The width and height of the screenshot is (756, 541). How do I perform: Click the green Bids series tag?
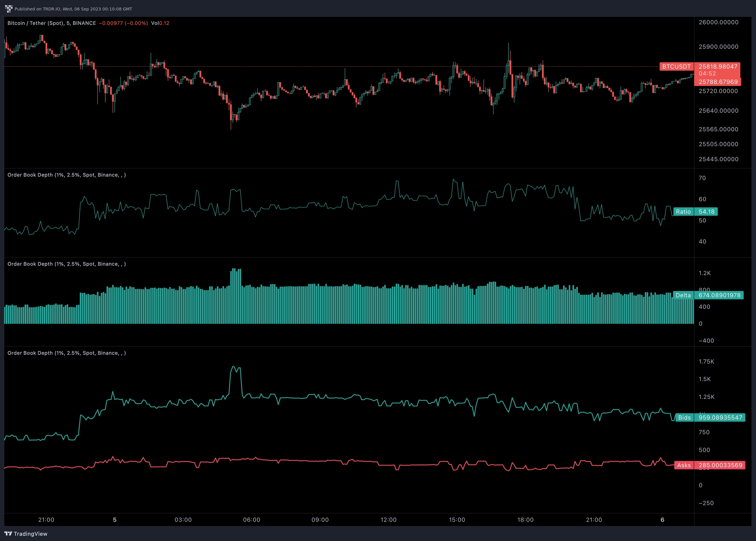click(x=684, y=418)
